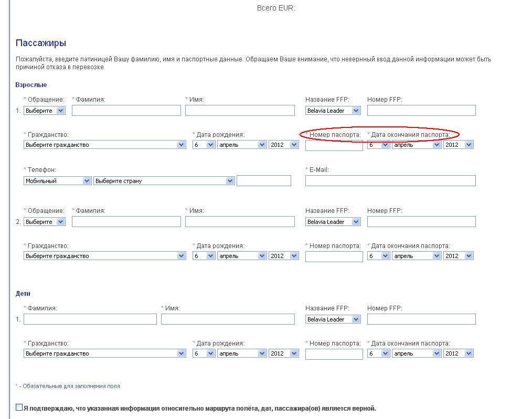
Task: Open title dropdown for adult passenger 1
Action: click(x=45, y=111)
